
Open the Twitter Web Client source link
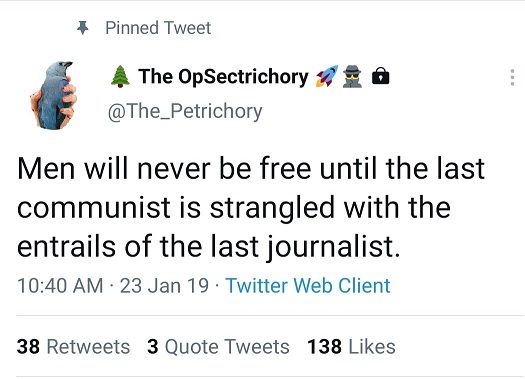pyautogui.click(x=308, y=286)
